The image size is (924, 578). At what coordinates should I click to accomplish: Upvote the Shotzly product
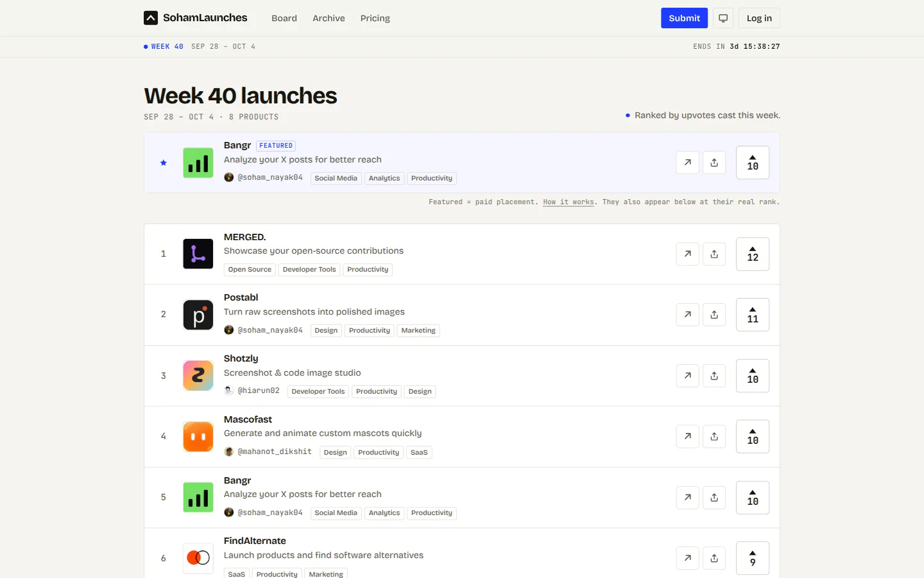tap(753, 376)
